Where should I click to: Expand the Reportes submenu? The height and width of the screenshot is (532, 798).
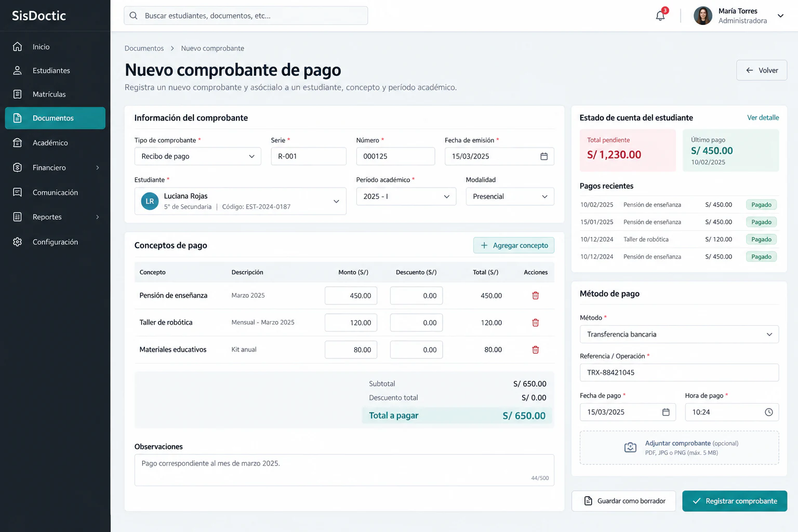pos(97,217)
